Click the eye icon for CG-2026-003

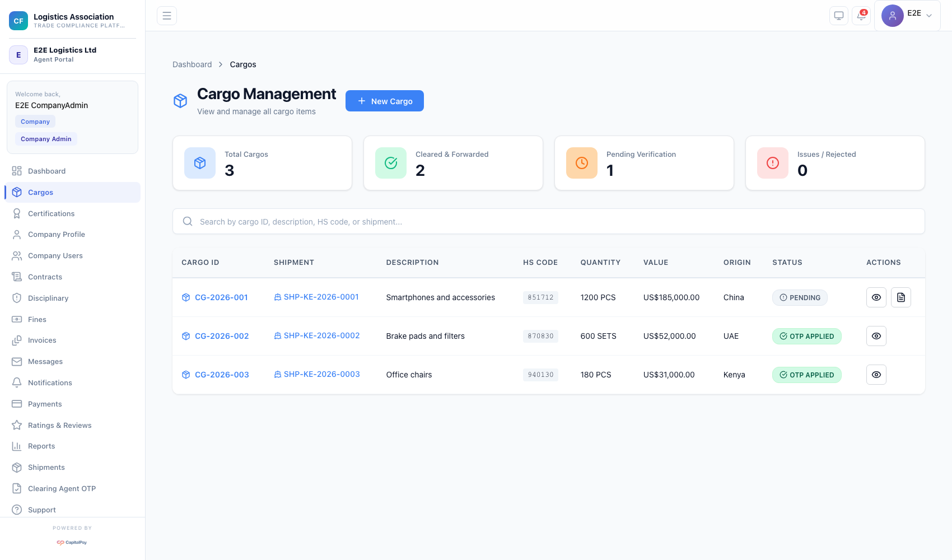[x=876, y=375]
